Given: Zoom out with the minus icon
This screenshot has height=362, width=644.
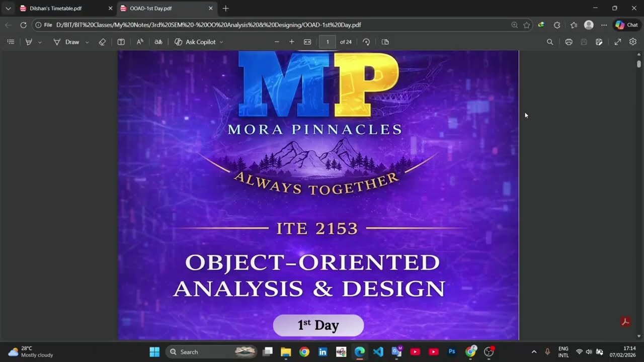Looking at the screenshot, I should coord(277,42).
